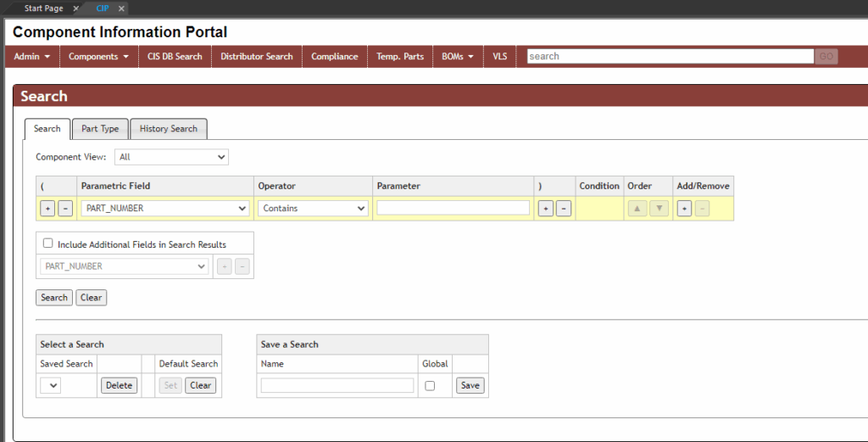The height and width of the screenshot is (442, 868).
Task: Open the Operator Contains dropdown
Action: 314,208
